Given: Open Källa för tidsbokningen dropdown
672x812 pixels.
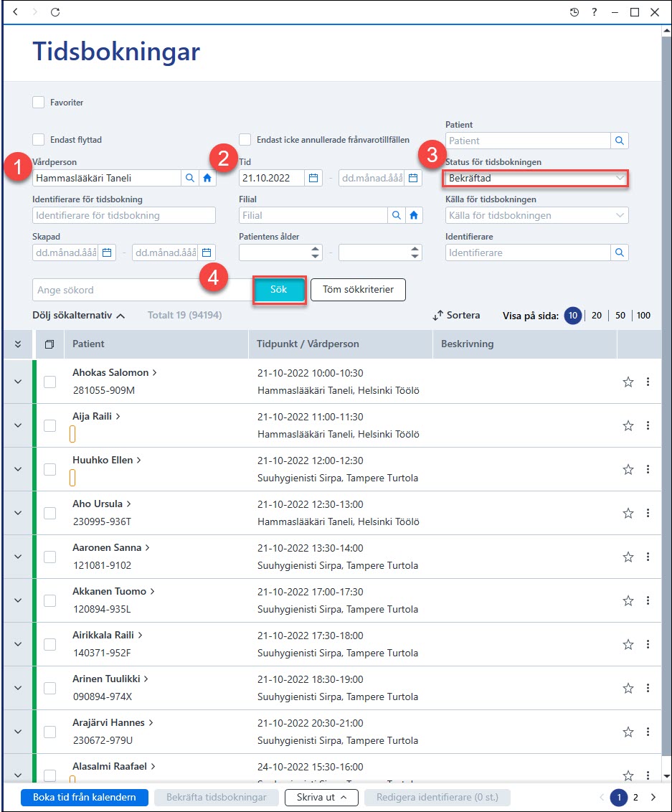Looking at the screenshot, I should pos(536,215).
